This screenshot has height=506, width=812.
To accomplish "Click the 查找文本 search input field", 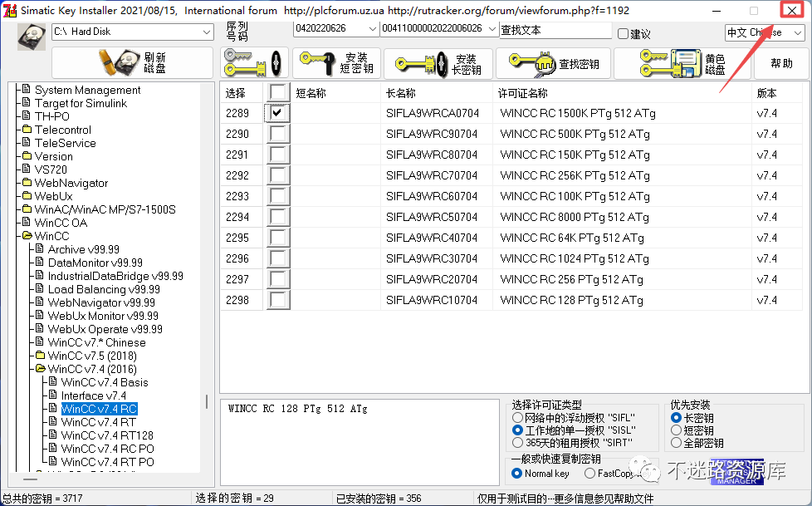I will click(555, 30).
